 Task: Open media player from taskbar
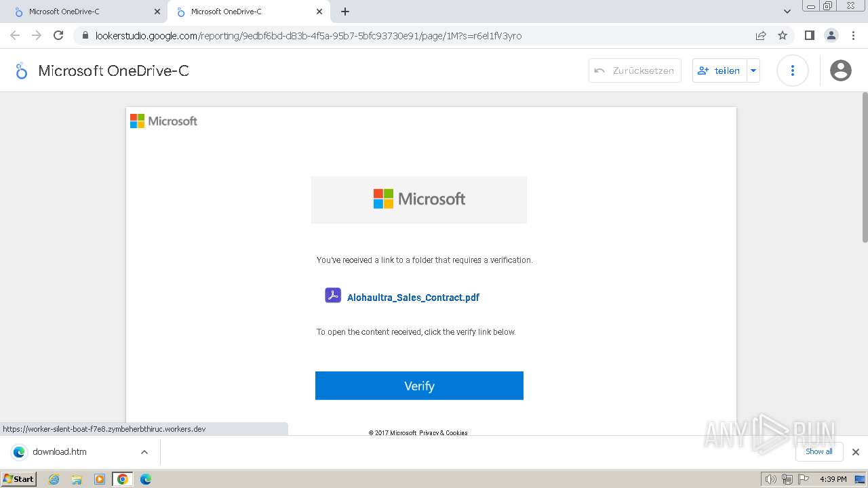pos(100,479)
